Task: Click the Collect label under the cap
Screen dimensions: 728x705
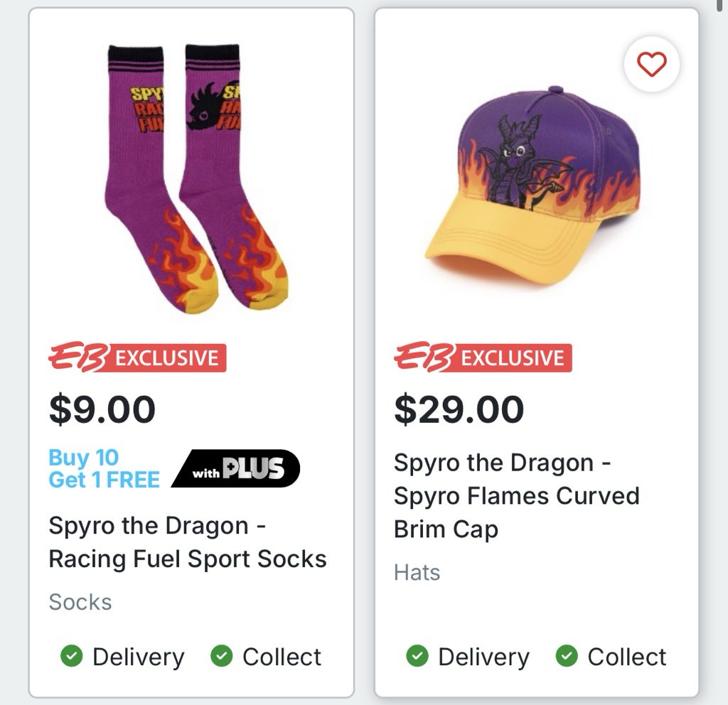Action: 627,657
